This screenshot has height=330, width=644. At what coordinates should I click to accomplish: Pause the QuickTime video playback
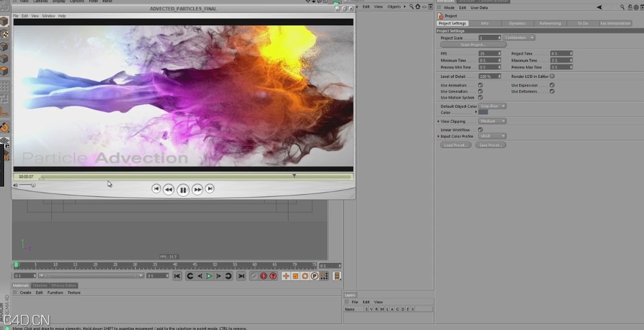(x=183, y=189)
